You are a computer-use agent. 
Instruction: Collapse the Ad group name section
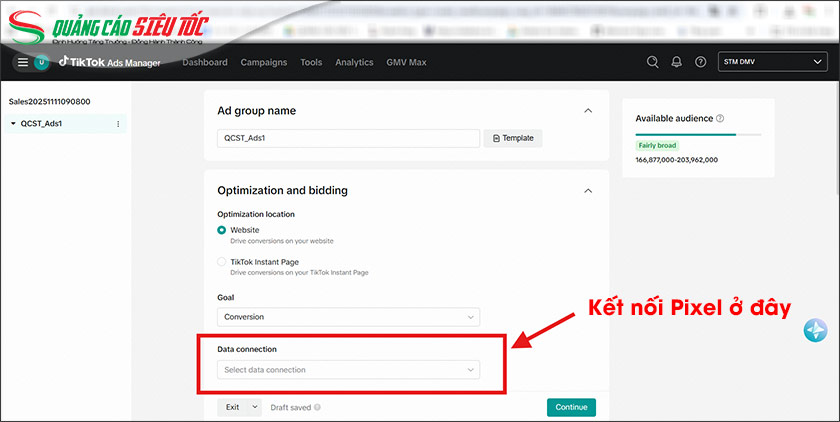588,111
